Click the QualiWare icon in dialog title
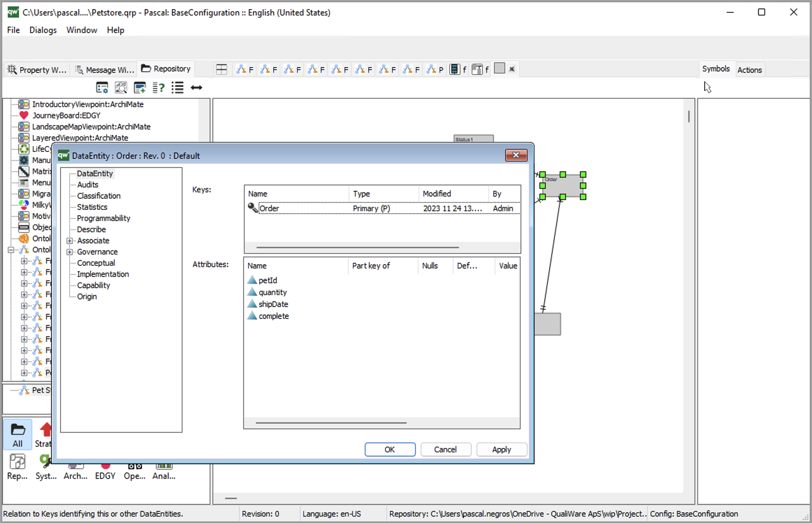 (x=63, y=155)
